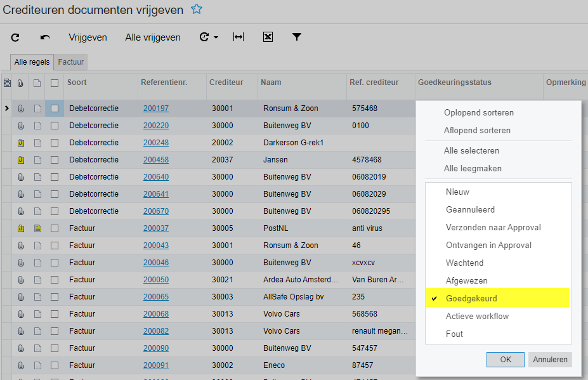Check the box for row 200197
Viewport: 588px width, 380px height.
point(55,108)
